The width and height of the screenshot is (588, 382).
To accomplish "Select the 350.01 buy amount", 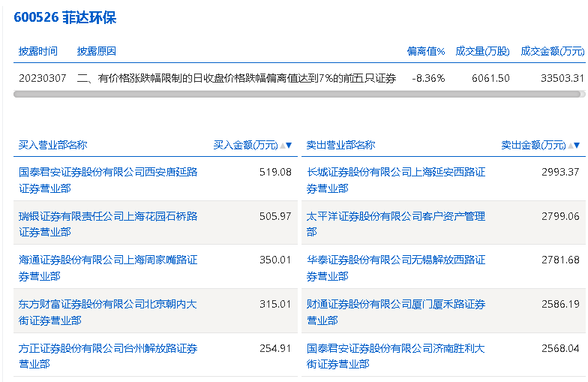I will (275, 260).
